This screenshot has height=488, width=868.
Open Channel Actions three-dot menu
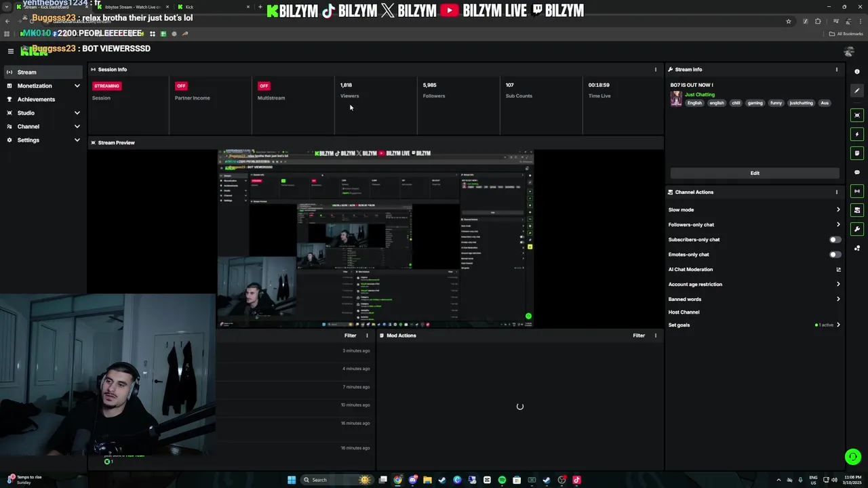836,192
